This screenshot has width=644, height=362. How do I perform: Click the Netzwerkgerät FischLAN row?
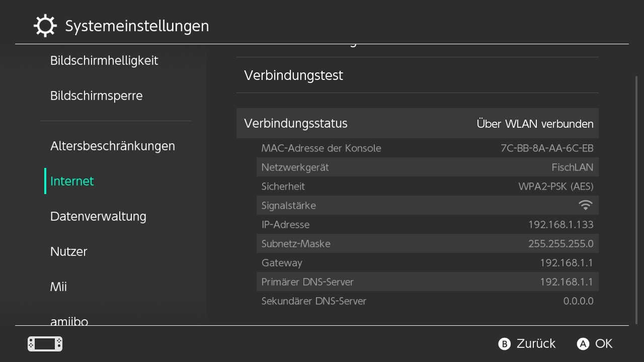point(427,167)
